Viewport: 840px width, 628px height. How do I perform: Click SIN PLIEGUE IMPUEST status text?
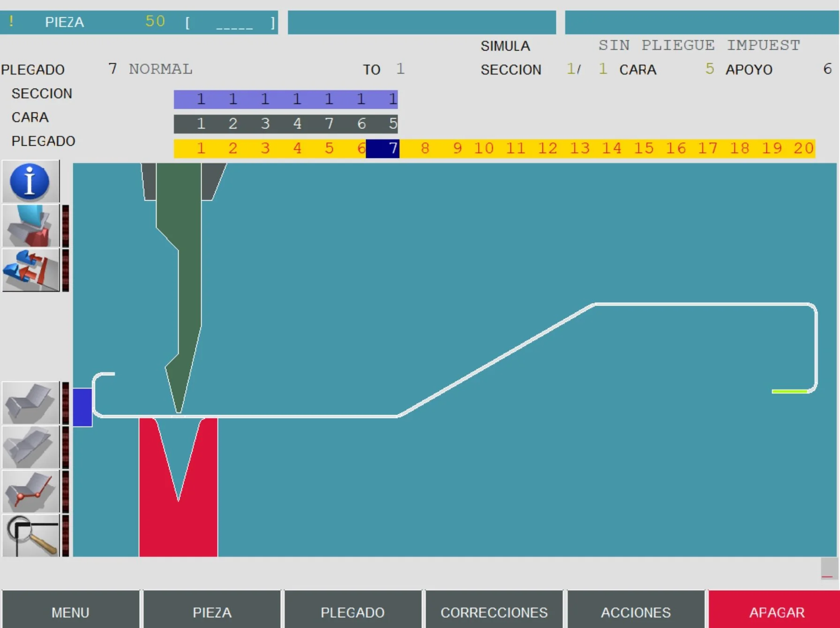(x=699, y=45)
